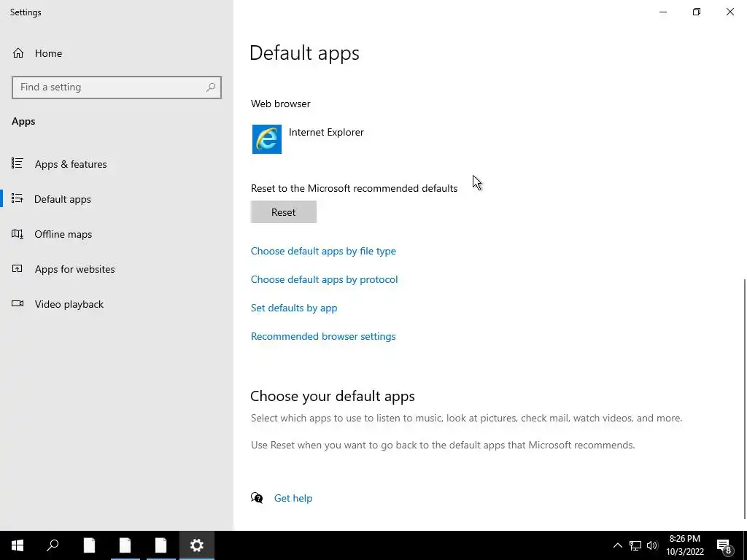Screen dimensions: 747x560
Task: Click the Default apps page heading
Action: pyautogui.click(x=304, y=52)
